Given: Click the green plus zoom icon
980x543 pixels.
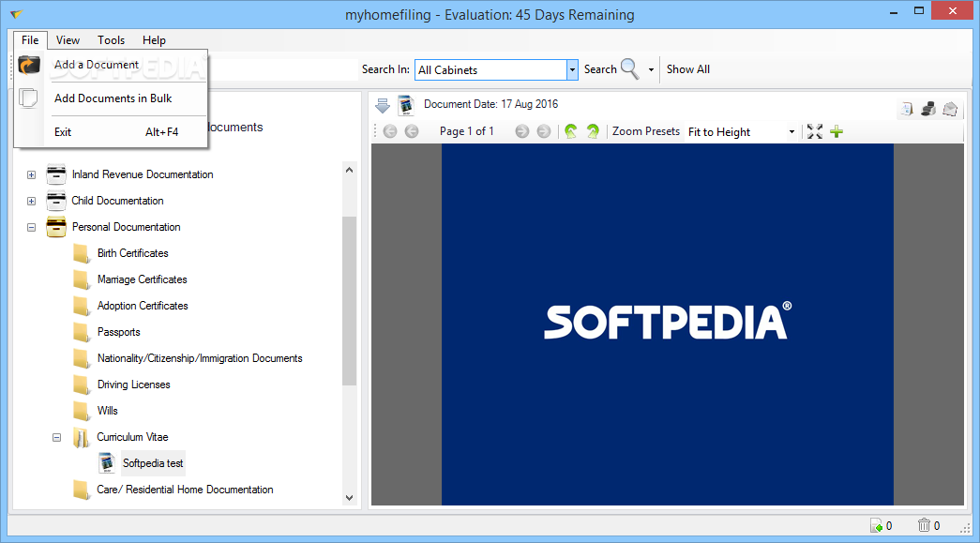Looking at the screenshot, I should pos(837,131).
